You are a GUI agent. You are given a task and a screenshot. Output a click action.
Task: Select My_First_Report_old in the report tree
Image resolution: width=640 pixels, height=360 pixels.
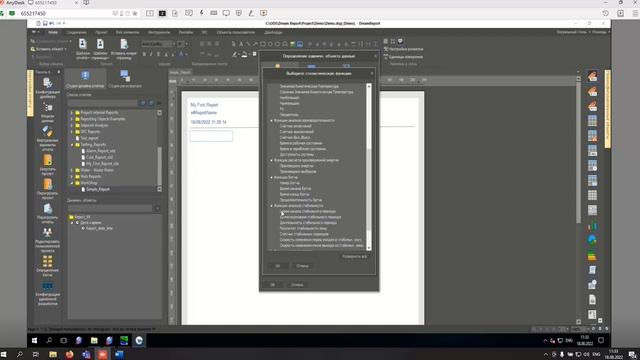102,164
